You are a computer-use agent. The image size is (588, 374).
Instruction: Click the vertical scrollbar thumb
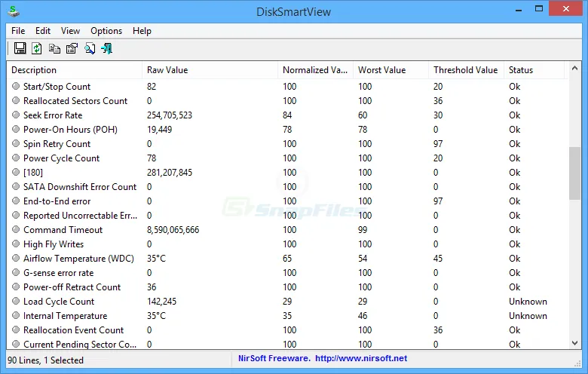(x=574, y=173)
